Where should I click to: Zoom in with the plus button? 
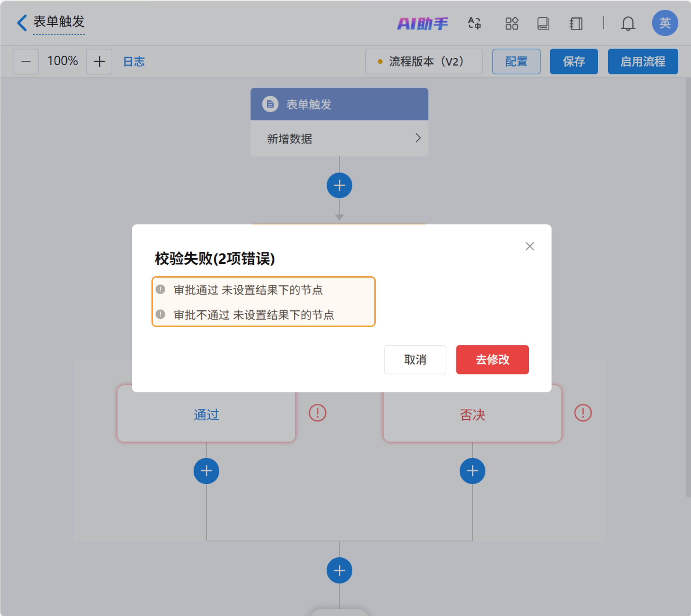click(99, 62)
